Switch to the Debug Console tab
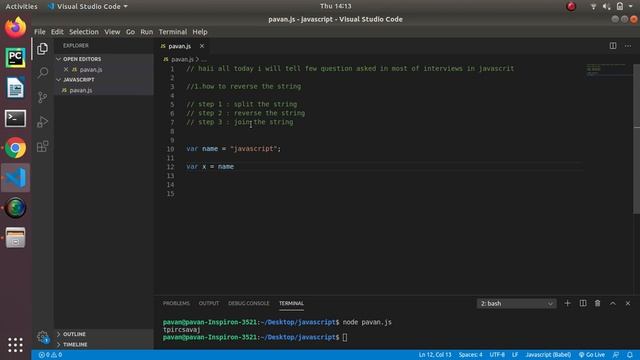 (x=249, y=303)
